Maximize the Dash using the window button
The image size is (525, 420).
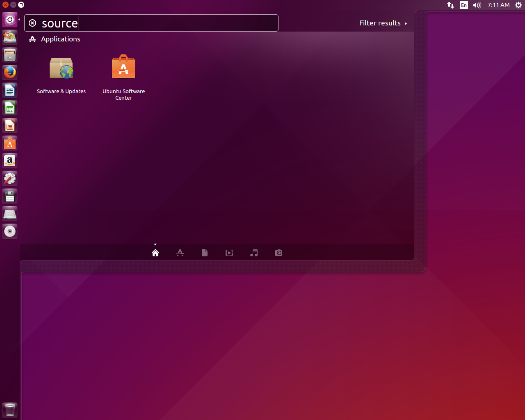pos(21,5)
